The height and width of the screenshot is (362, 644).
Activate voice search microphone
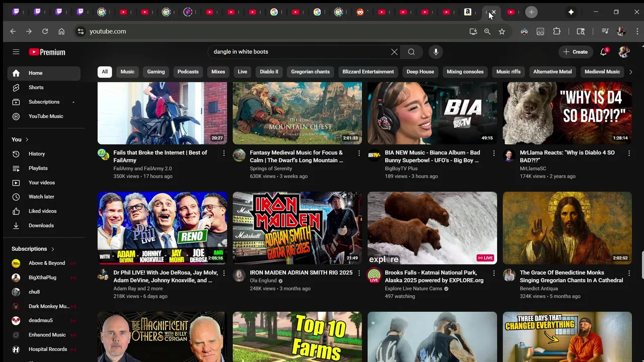tap(436, 52)
